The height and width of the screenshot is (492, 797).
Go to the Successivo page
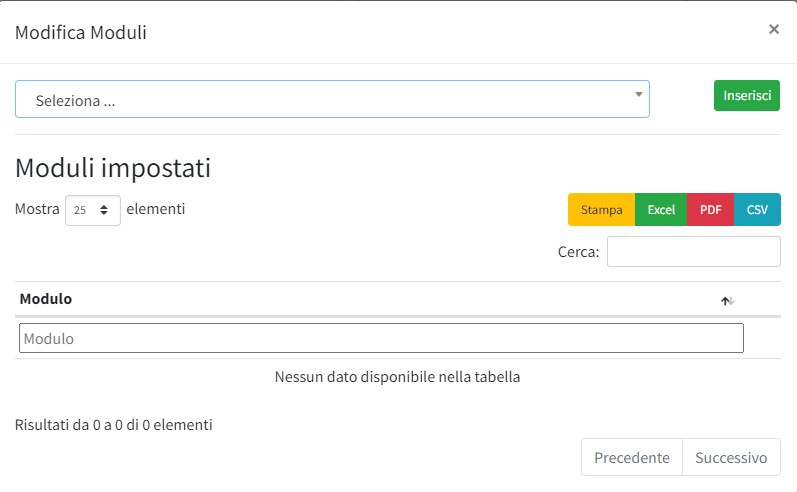(731, 458)
